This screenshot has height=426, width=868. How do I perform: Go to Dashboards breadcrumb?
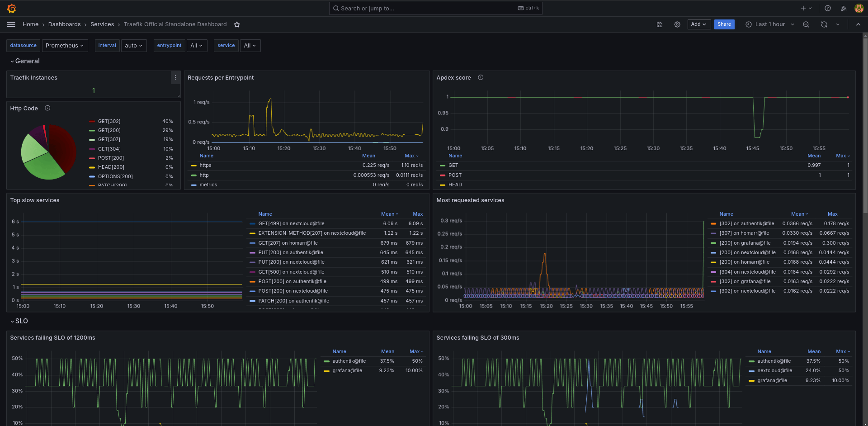point(64,24)
